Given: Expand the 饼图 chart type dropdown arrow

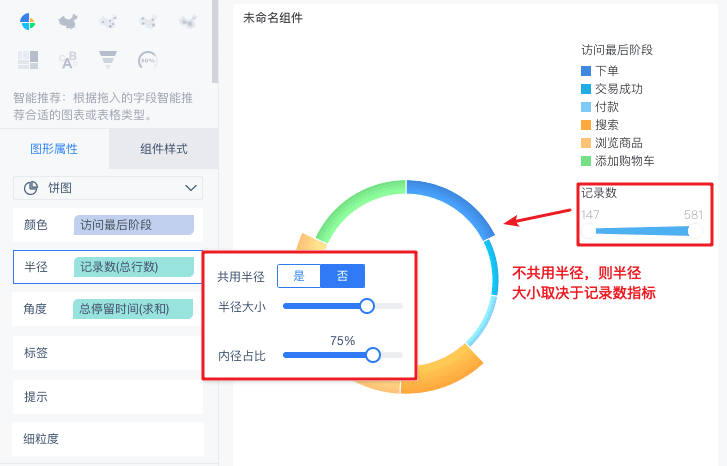Looking at the screenshot, I should (191, 188).
